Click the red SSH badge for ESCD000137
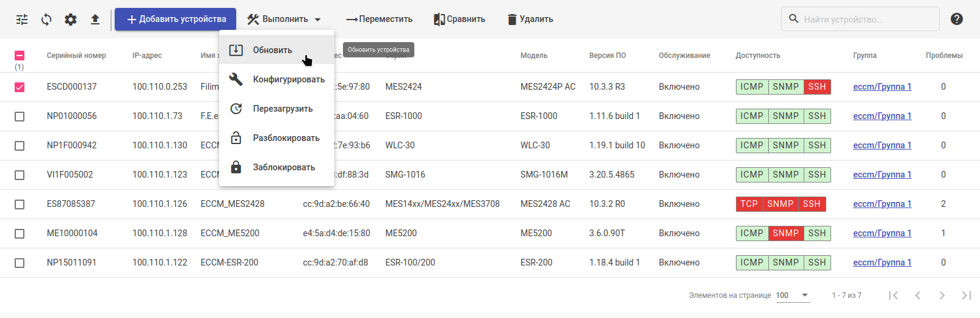980x318 pixels. pos(816,87)
